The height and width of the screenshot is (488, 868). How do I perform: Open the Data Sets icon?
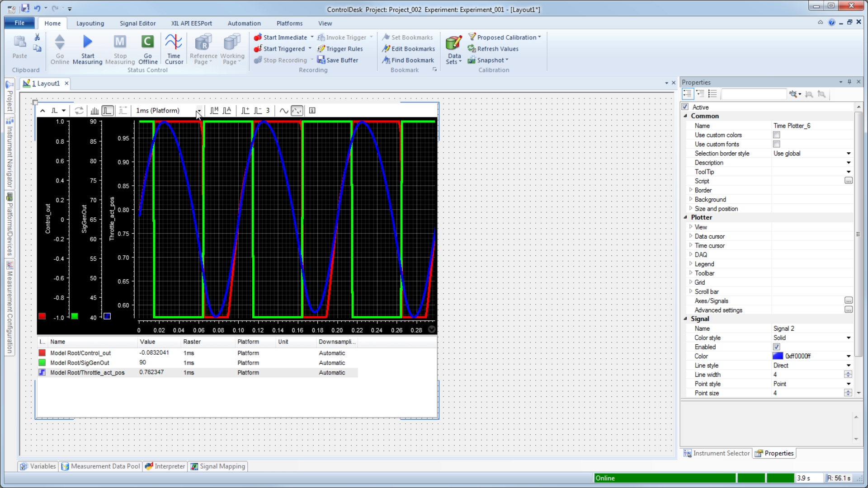[453, 43]
